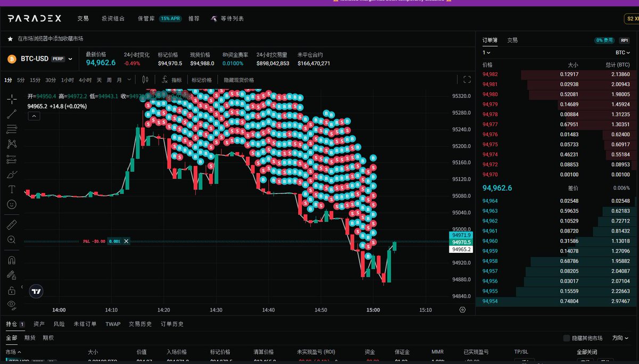The image size is (639, 364).
Task: Open the emoji icons tool
Action: pyautogui.click(x=12, y=204)
